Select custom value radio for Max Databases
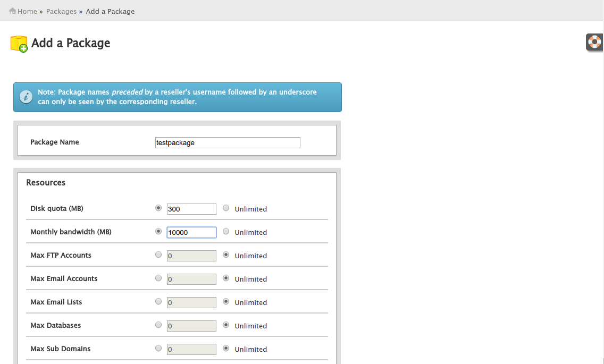This screenshot has height=364, width=604. coord(158,325)
